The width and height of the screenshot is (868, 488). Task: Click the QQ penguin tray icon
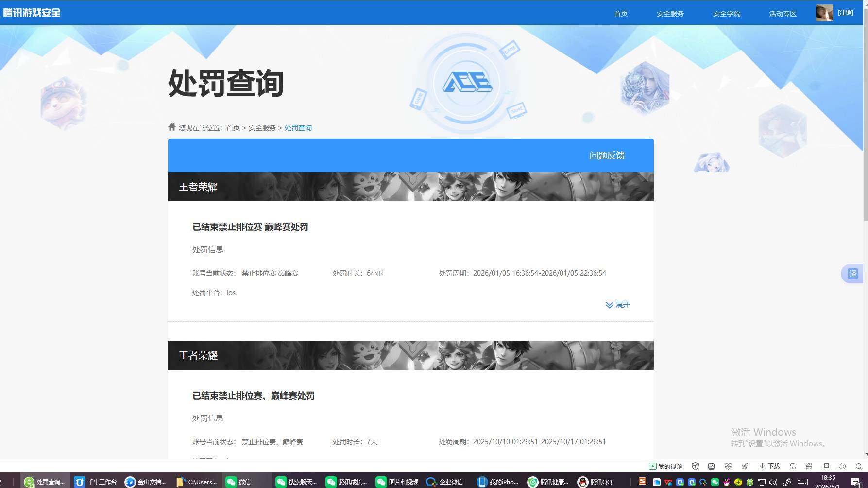[727, 482]
